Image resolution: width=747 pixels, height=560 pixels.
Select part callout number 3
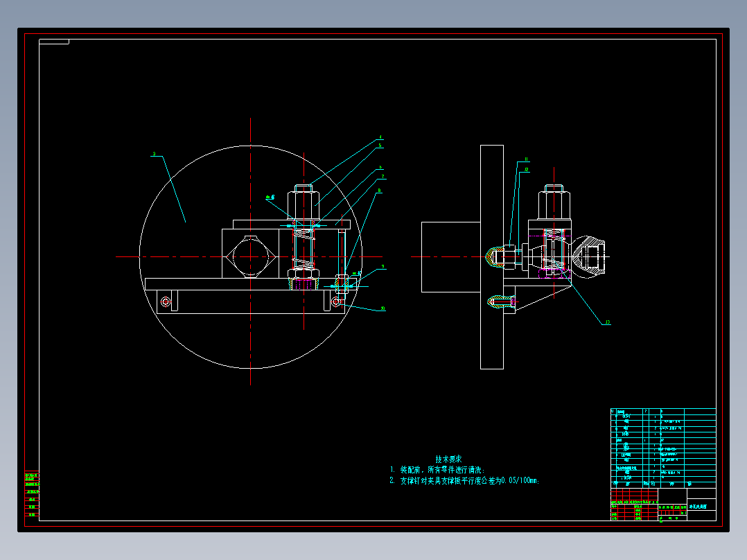tap(154, 154)
